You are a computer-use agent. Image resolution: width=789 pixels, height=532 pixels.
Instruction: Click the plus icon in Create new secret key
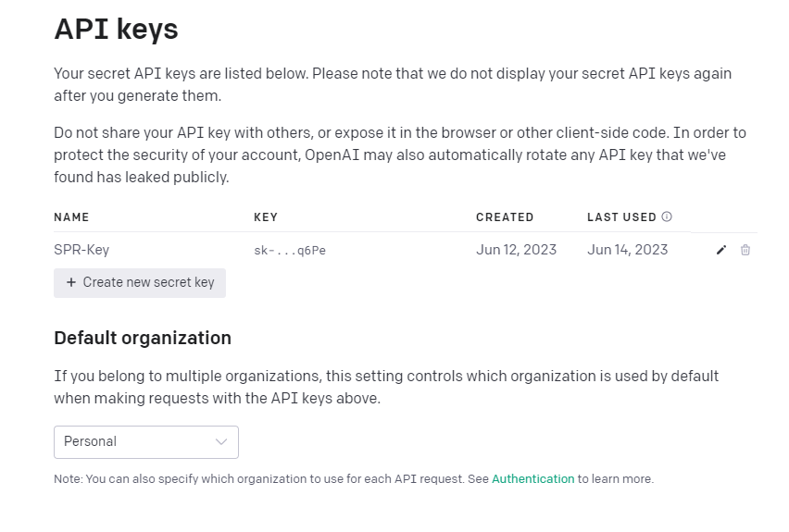71,282
